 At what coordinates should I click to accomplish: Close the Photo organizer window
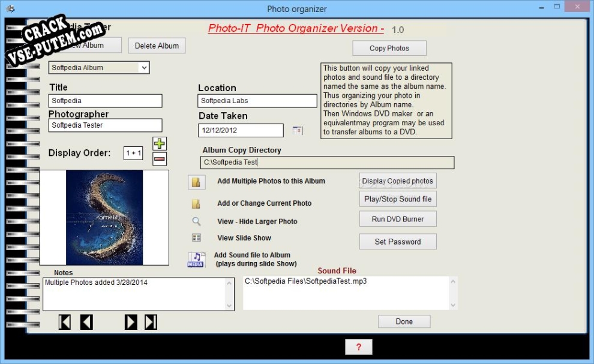(577, 7)
